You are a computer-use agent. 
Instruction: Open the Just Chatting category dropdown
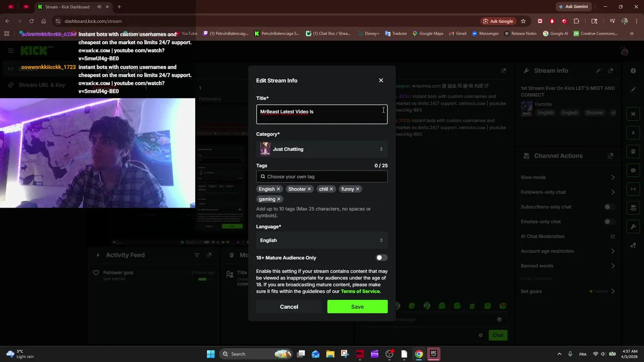click(321, 149)
